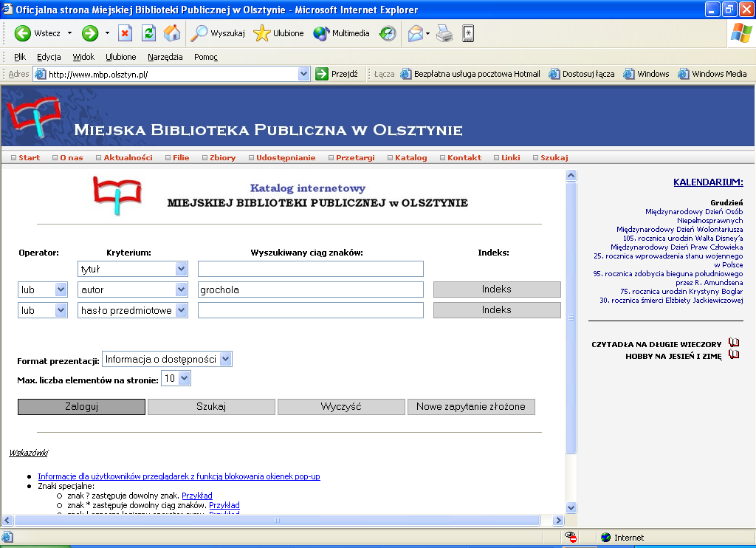Click the text field in hasło przedmiotowe row
This screenshot has width=756, height=548.
(x=311, y=310)
